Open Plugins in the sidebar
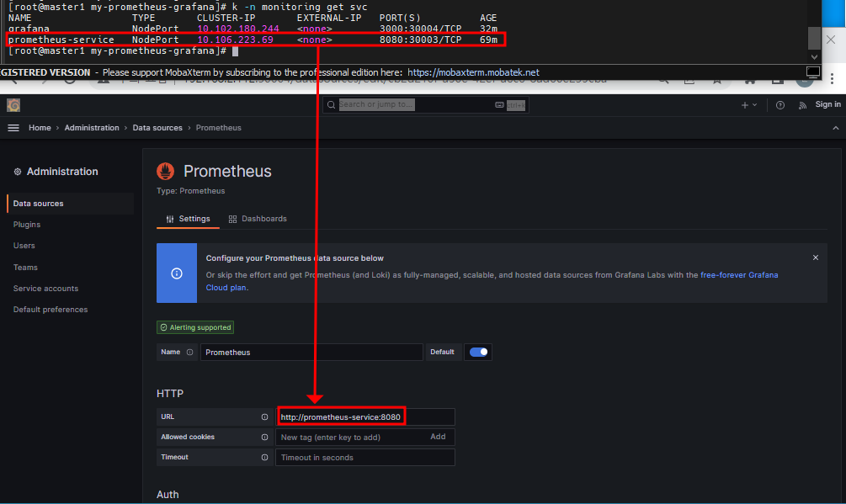Screen dimensions: 846x504 27,225
